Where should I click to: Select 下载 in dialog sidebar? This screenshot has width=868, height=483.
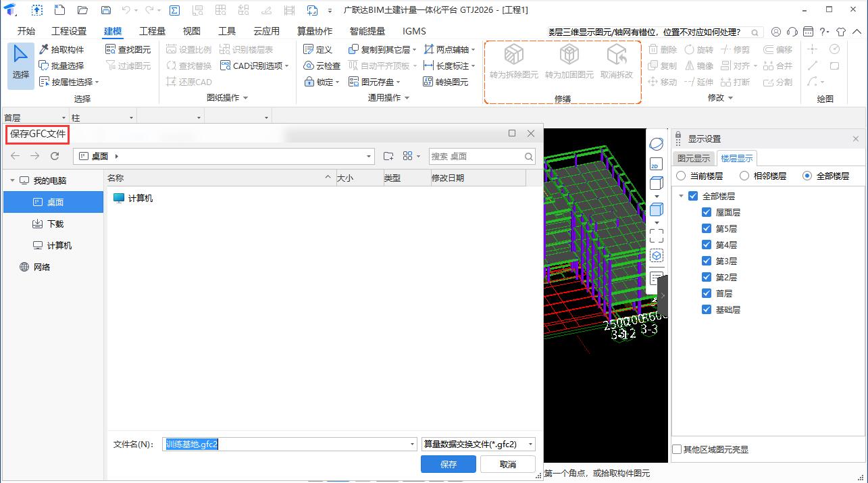[53, 224]
